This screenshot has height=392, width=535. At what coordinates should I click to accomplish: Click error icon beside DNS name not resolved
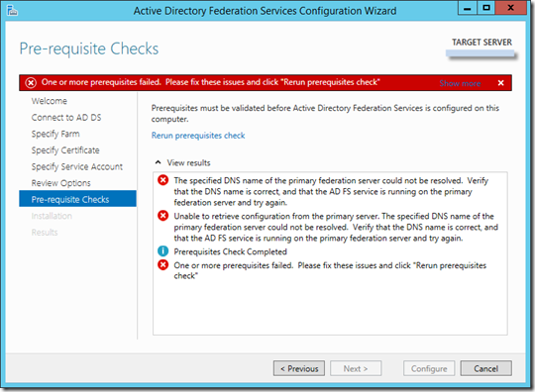click(162, 180)
